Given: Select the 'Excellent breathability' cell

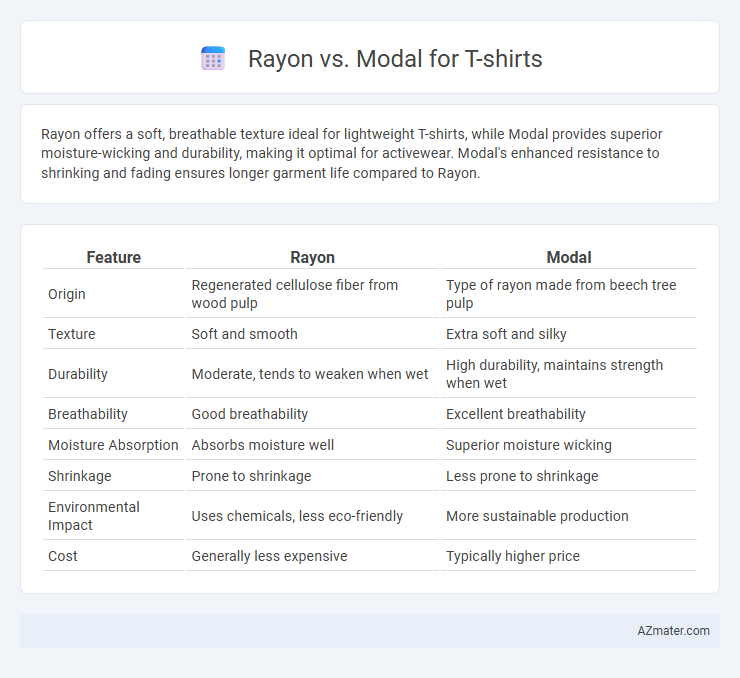Looking at the screenshot, I should (x=569, y=414).
